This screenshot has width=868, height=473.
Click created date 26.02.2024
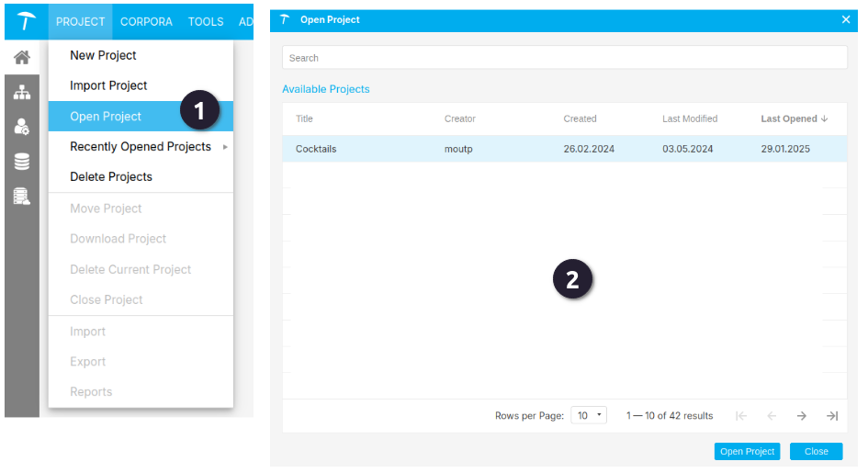pyautogui.click(x=589, y=149)
